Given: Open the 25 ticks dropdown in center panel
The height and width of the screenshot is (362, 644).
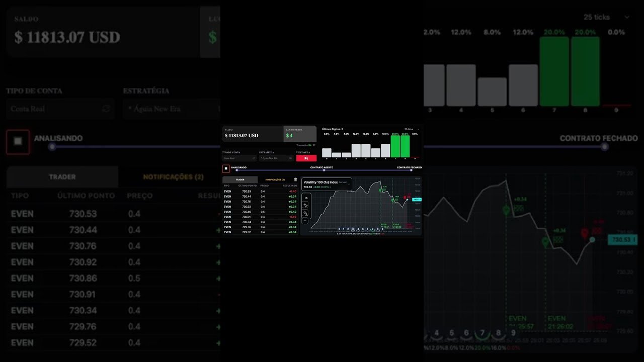Looking at the screenshot, I should click(x=412, y=129).
